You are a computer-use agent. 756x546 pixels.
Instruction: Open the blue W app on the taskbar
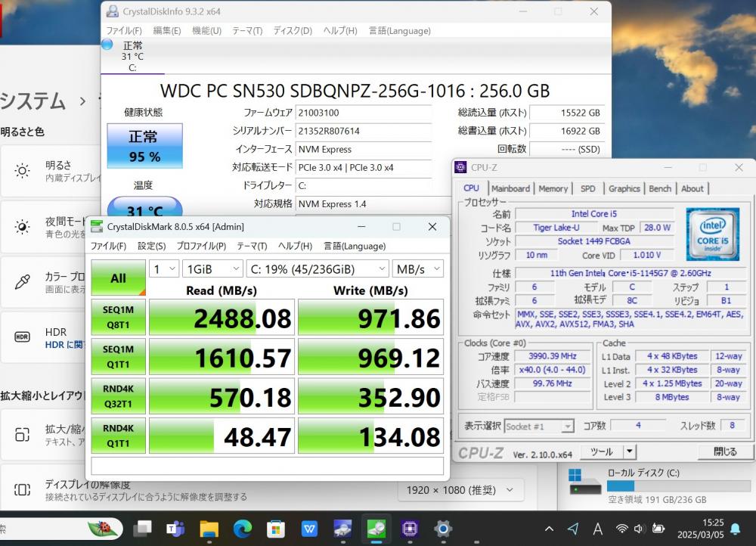[309, 529]
